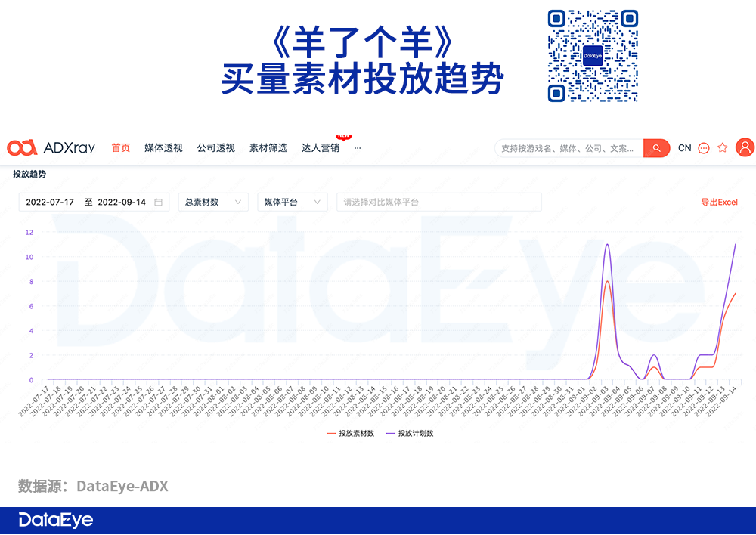Open the 媒体透视 menu item
The image size is (756, 535).
click(163, 148)
